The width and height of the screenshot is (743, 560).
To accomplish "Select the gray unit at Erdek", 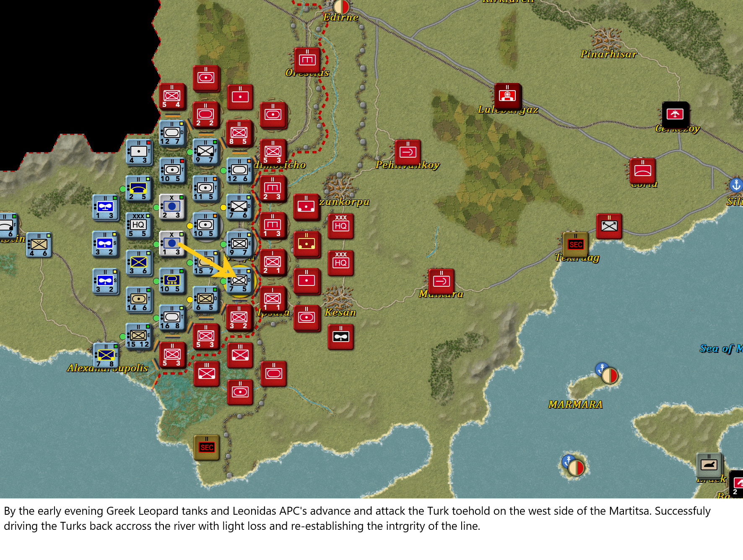I will click(x=709, y=465).
